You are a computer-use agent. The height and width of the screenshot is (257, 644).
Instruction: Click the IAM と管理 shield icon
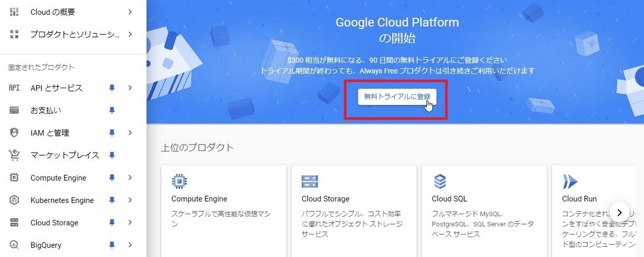tap(14, 133)
